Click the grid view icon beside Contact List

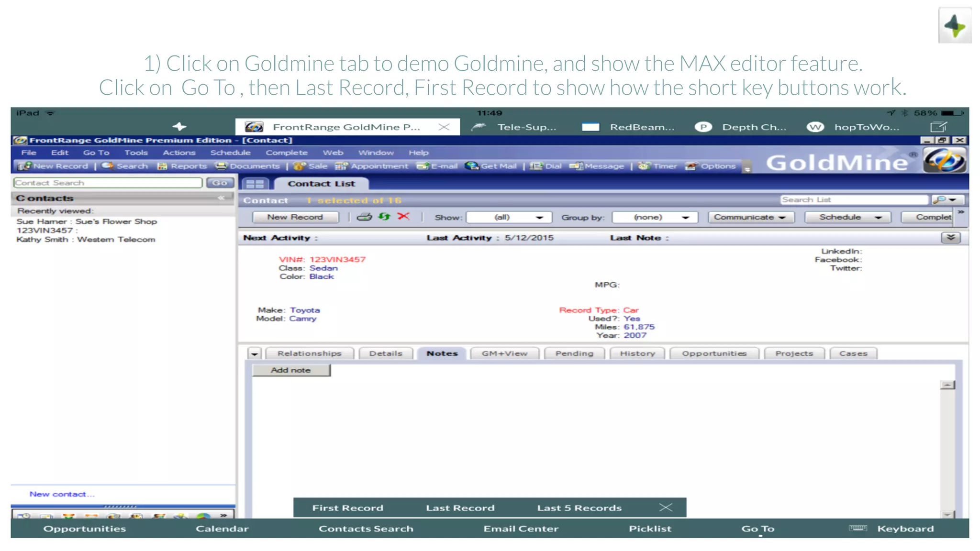click(255, 184)
